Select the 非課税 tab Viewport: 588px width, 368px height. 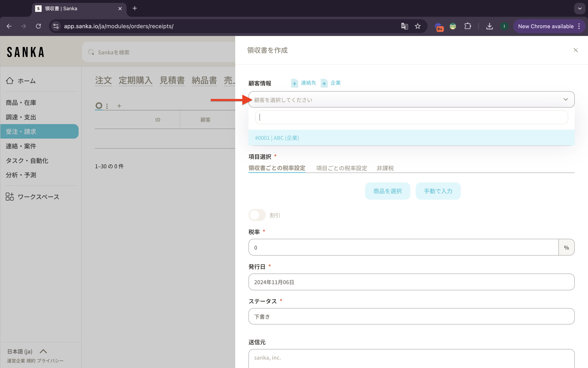(385, 168)
